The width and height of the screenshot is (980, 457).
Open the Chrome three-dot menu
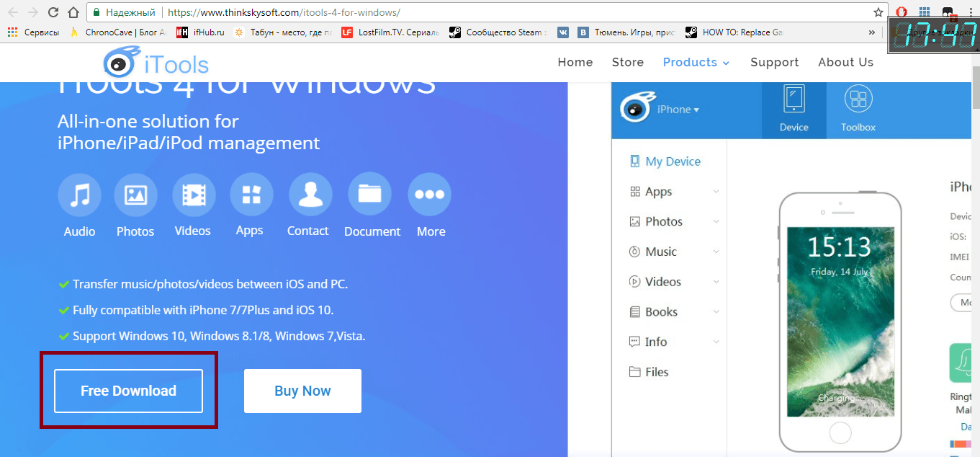coord(969,12)
